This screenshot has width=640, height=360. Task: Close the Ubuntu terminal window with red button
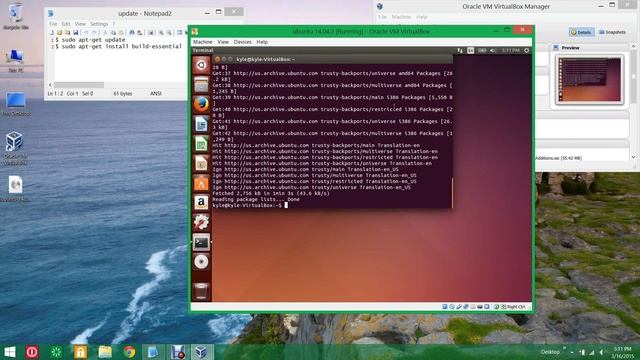(x=217, y=59)
